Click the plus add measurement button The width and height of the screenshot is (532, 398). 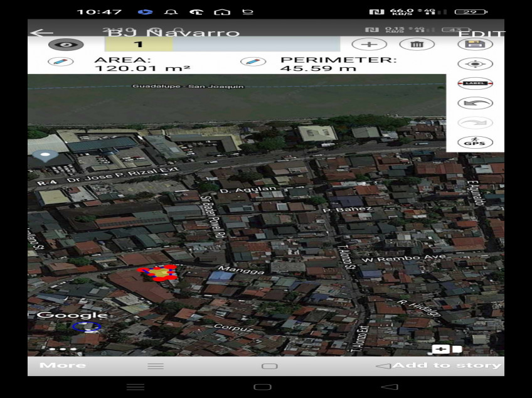tap(369, 44)
